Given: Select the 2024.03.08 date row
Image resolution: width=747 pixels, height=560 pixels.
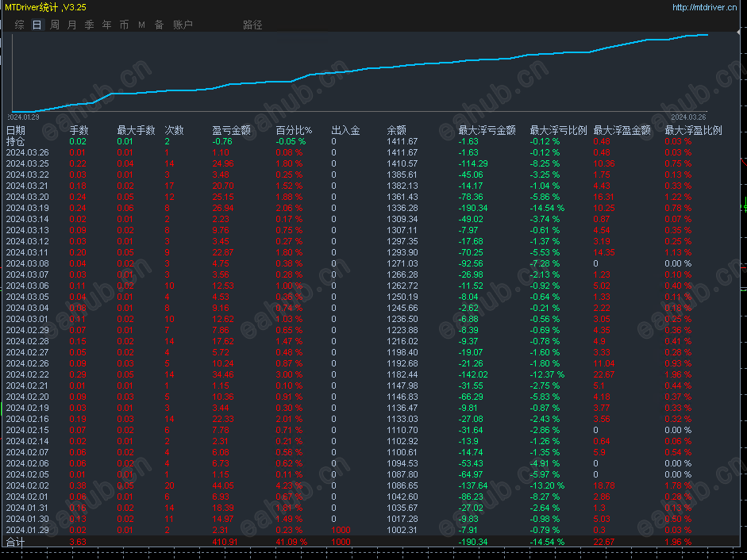Looking at the screenshot, I should (27, 264).
